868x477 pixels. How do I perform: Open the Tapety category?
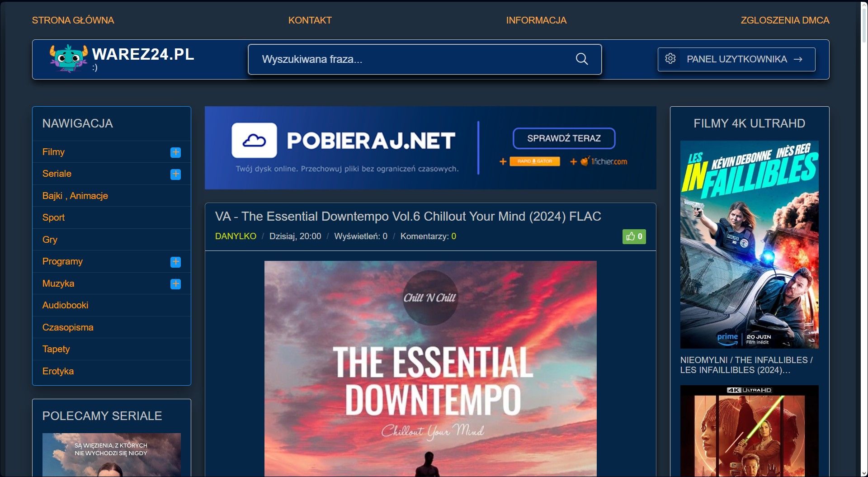[56, 349]
